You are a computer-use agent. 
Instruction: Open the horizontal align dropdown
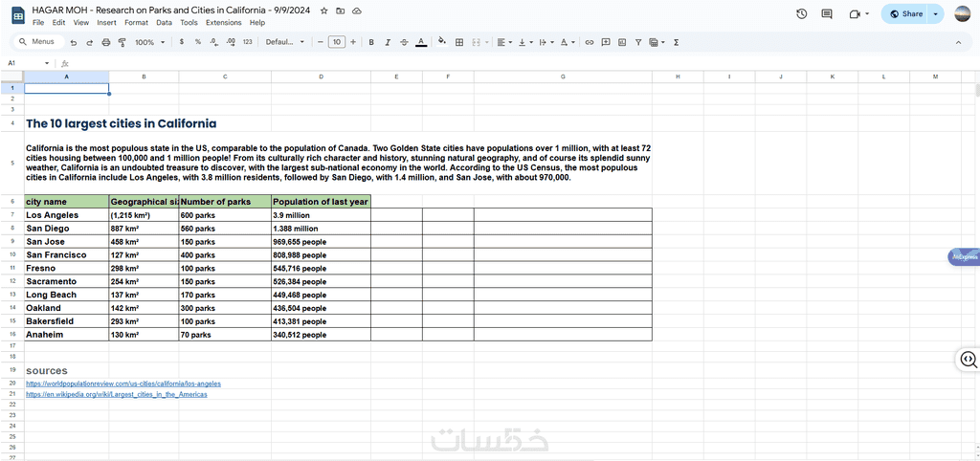(x=504, y=42)
